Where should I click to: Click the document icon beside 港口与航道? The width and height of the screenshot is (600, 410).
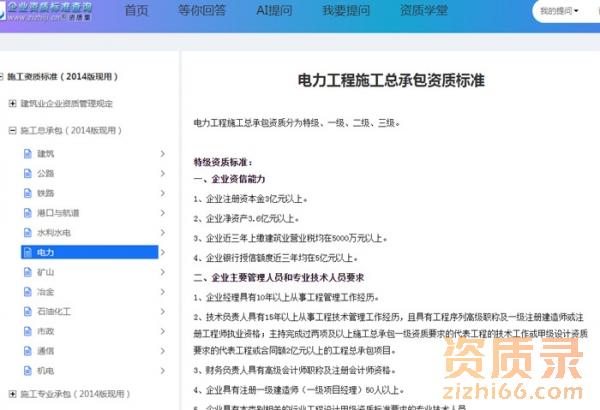pyautogui.click(x=27, y=213)
